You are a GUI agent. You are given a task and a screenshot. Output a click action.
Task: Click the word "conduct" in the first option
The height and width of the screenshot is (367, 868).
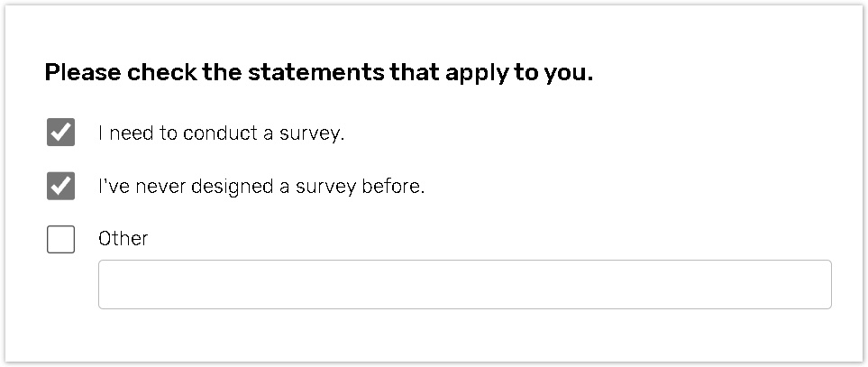[x=215, y=133]
